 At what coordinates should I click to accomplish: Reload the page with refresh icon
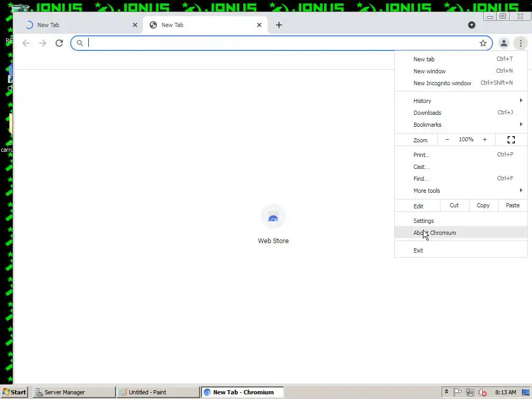[59, 43]
